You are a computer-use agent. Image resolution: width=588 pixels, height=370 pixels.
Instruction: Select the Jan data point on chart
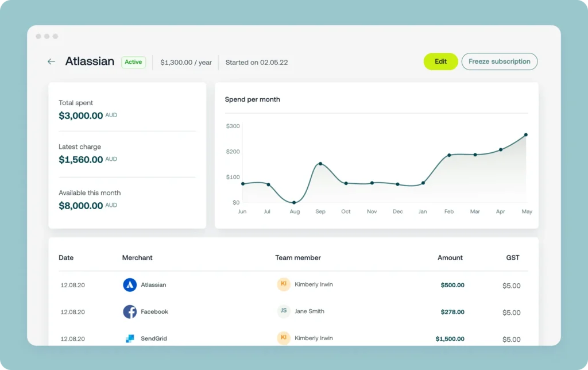click(x=423, y=183)
